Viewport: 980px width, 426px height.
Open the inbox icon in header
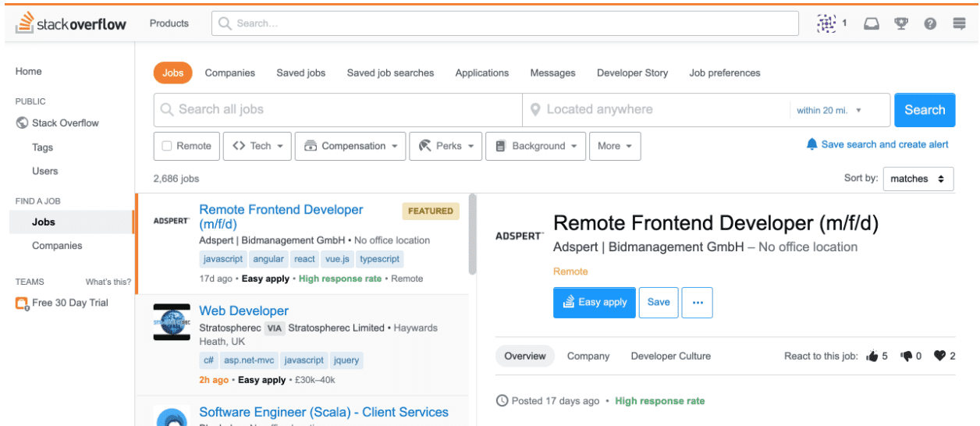tap(872, 23)
